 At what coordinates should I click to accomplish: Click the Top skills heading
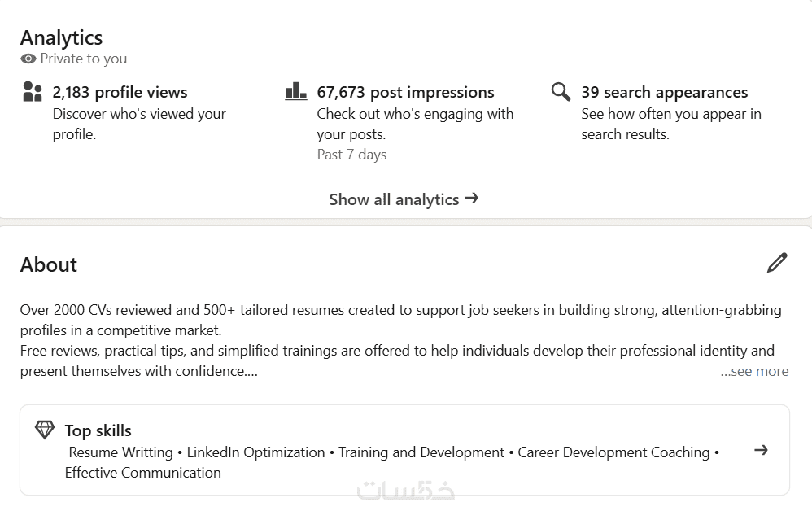pyautogui.click(x=98, y=430)
